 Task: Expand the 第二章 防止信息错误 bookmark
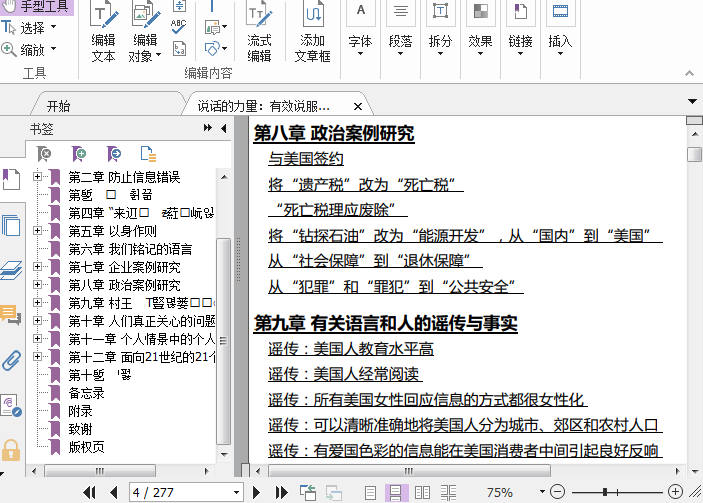[x=38, y=177]
